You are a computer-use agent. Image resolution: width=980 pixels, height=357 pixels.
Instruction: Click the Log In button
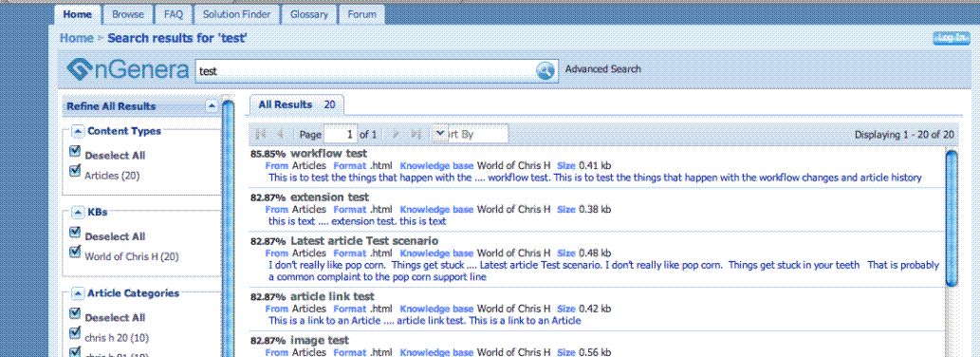point(952,38)
